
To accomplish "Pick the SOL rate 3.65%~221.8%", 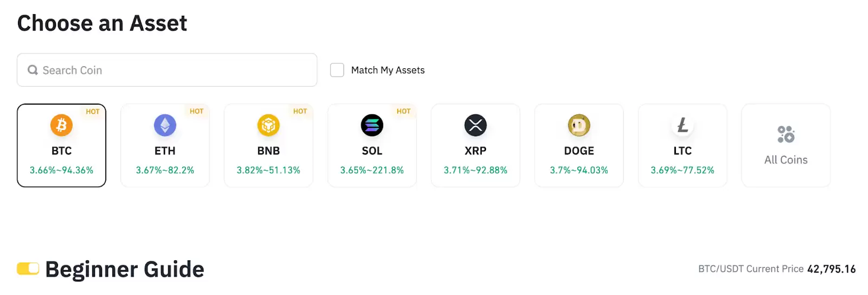I will pyautogui.click(x=372, y=170).
